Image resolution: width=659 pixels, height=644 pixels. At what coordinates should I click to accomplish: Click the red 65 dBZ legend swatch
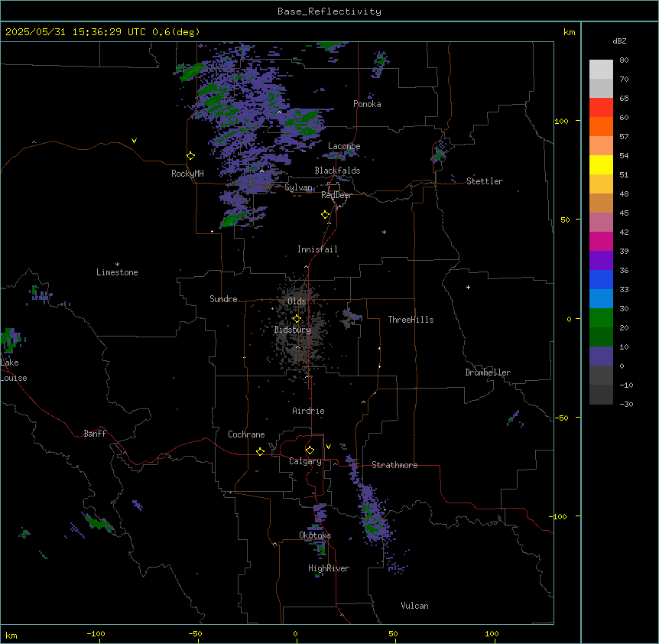(x=601, y=108)
